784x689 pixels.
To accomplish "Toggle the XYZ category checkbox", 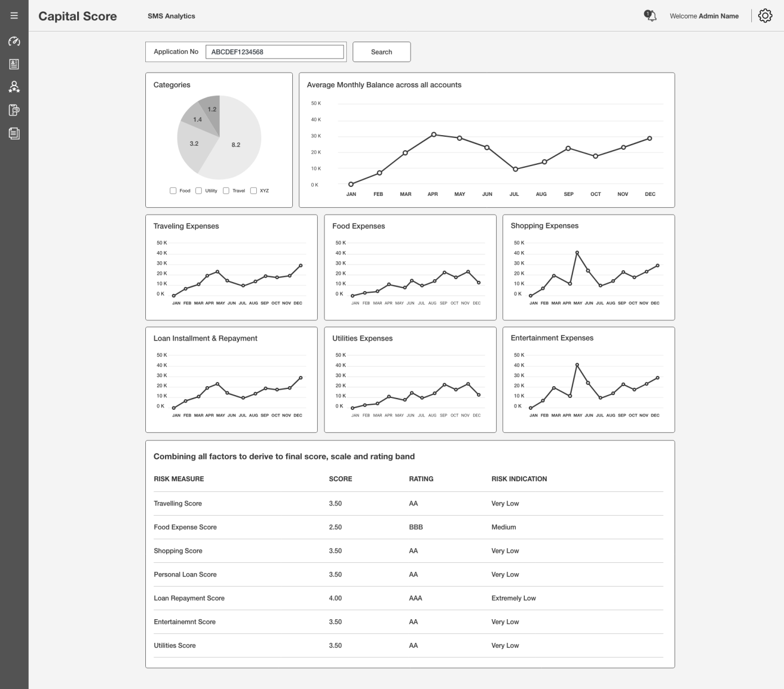I will (253, 190).
